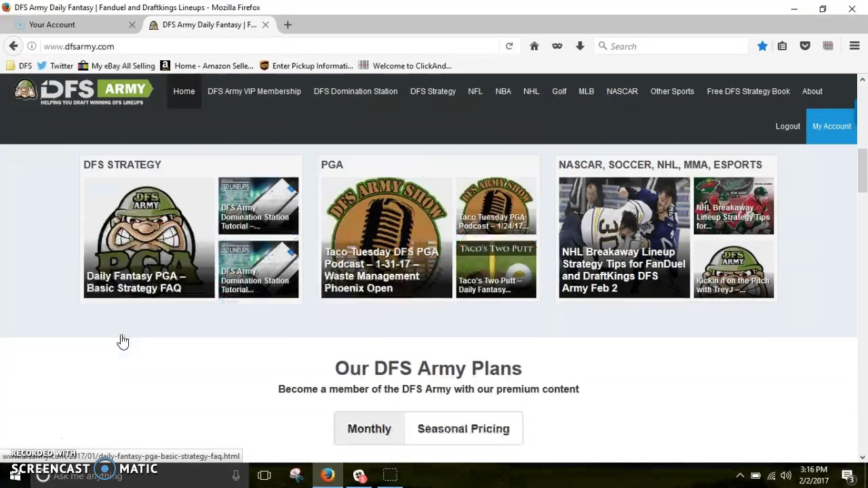This screenshot has width=868, height=488.
Task: Open Taco's Two Putt Daily Fantasy thumbnail
Action: 496,269
